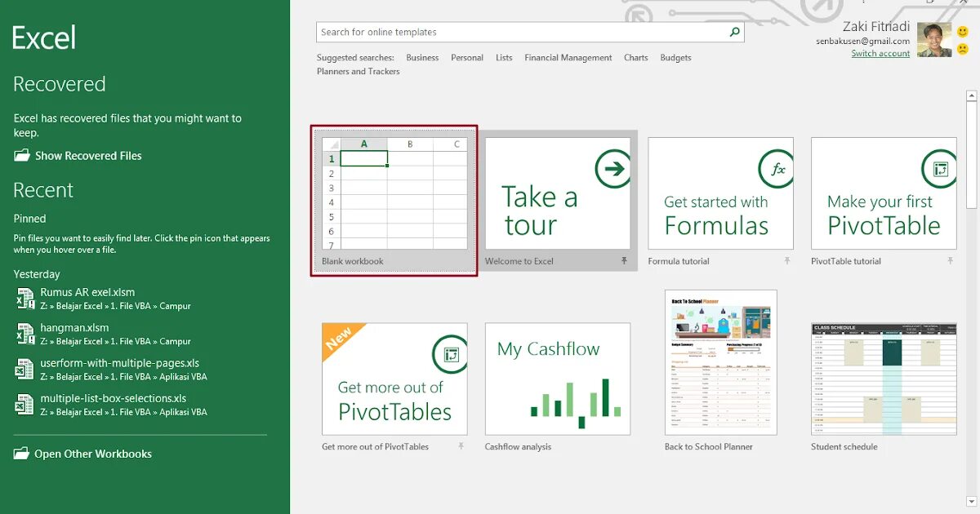Screen dimensions: 980x514
Task: Click the Switch account link
Action: pos(880,54)
